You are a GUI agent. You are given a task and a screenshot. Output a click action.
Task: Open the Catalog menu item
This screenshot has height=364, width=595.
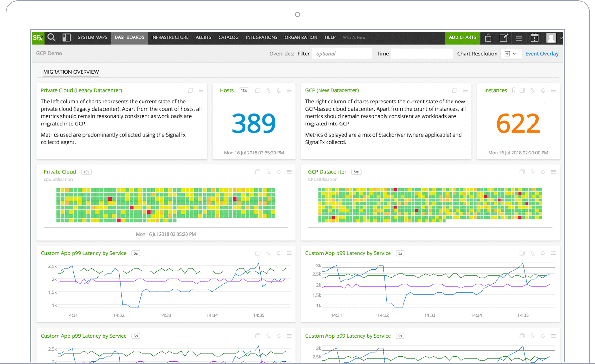click(x=228, y=37)
